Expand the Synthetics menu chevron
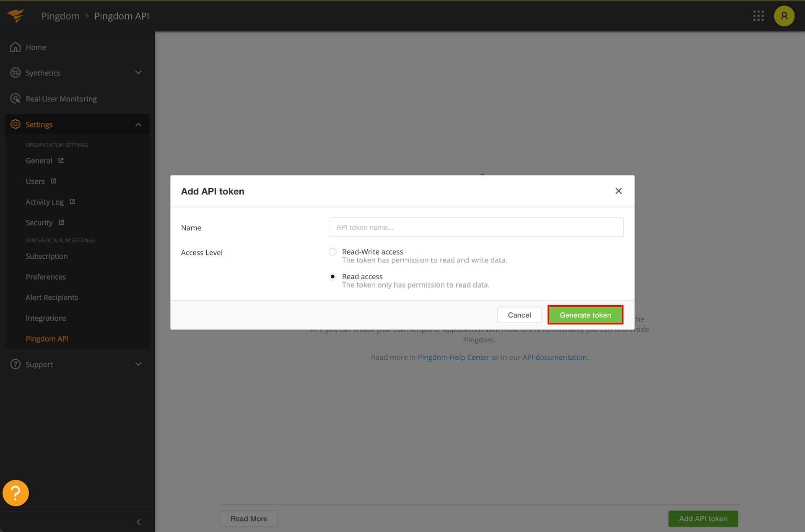Screen dimensions: 805x532 click(138, 73)
